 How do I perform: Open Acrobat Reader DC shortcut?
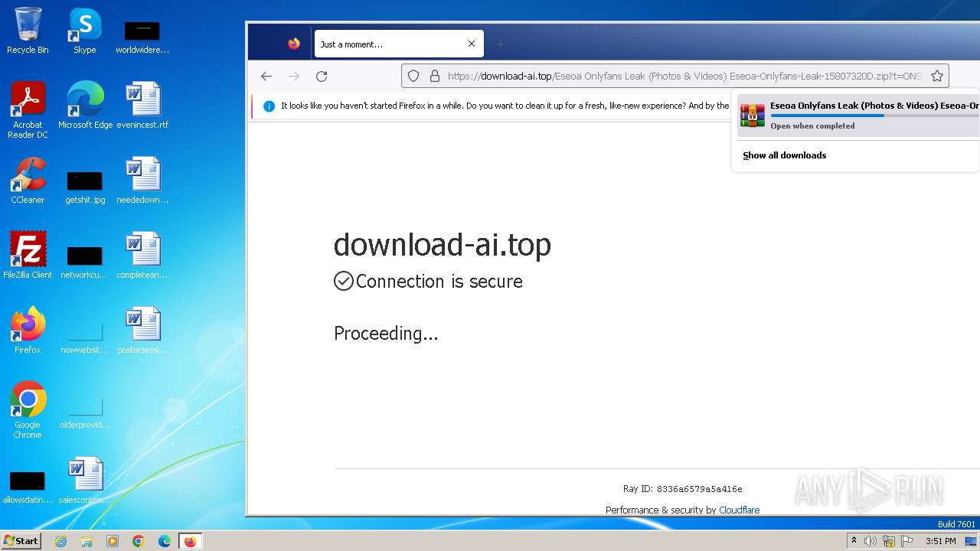click(28, 109)
